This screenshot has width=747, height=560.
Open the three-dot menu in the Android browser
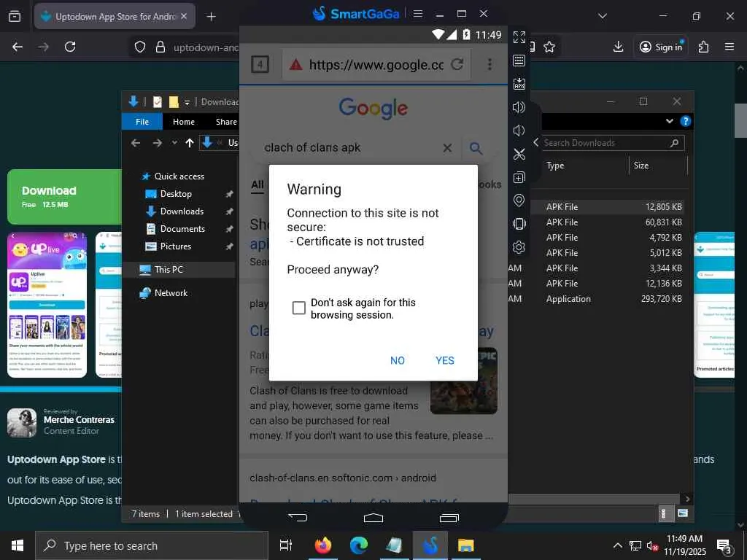click(x=489, y=64)
